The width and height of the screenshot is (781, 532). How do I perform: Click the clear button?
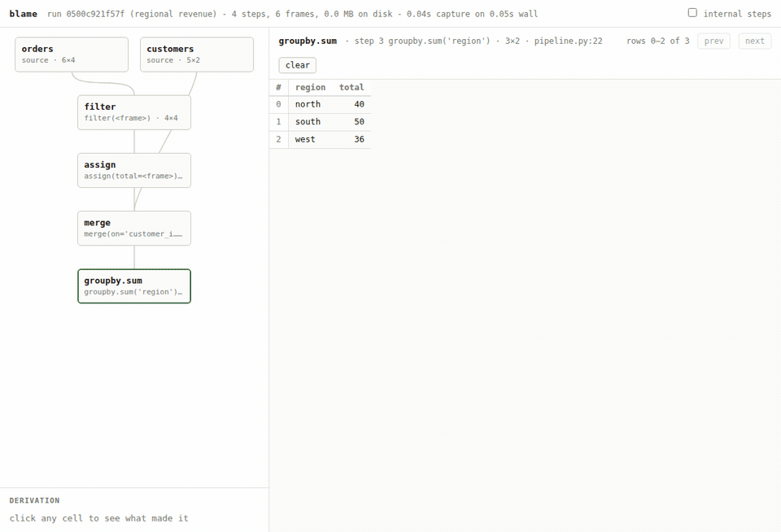(298, 65)
